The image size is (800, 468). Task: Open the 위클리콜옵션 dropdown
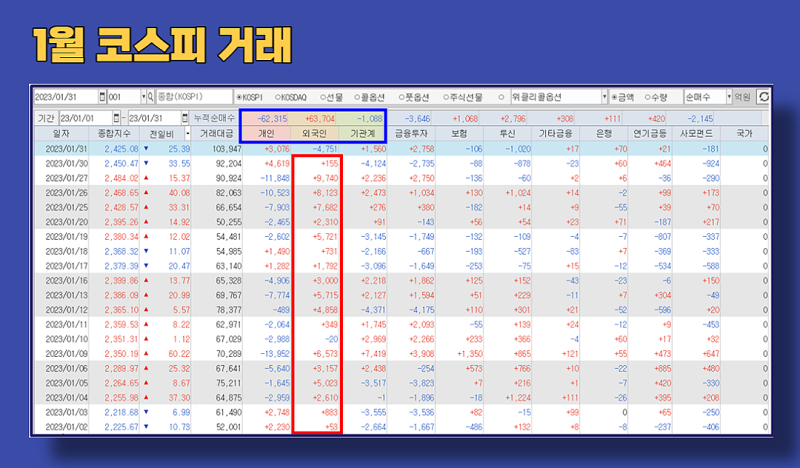pos(605,96)
